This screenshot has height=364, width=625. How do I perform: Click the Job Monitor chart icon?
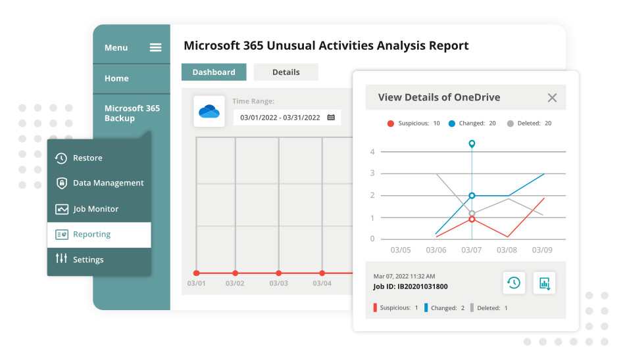(61, 209)
